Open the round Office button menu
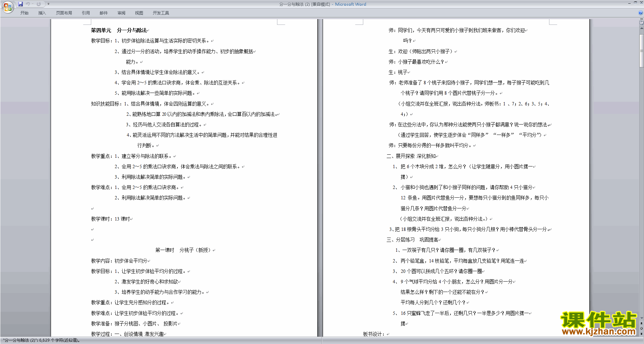This screenshot has height=344, width=644. [7, 7]
